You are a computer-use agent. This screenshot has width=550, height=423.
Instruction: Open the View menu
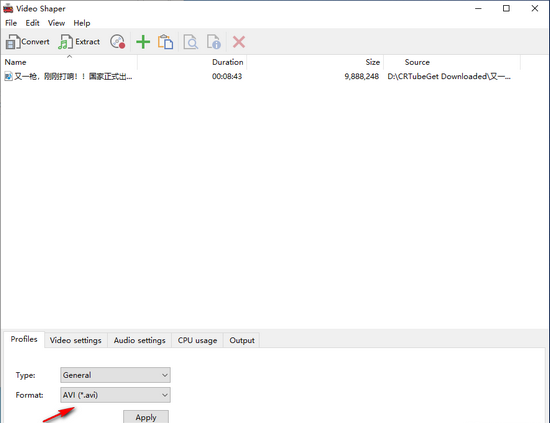[56, 23]
